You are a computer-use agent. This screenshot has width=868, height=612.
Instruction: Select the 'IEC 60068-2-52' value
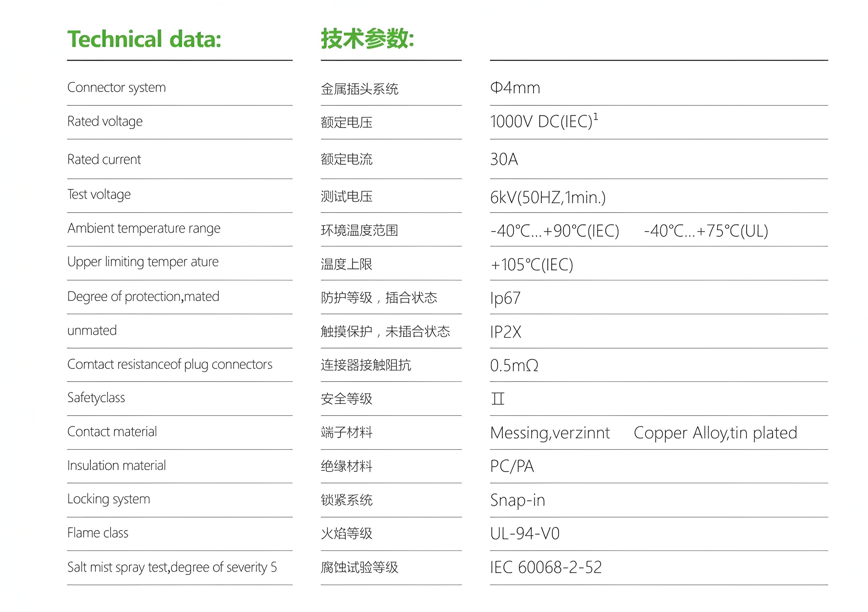(546, 568)
